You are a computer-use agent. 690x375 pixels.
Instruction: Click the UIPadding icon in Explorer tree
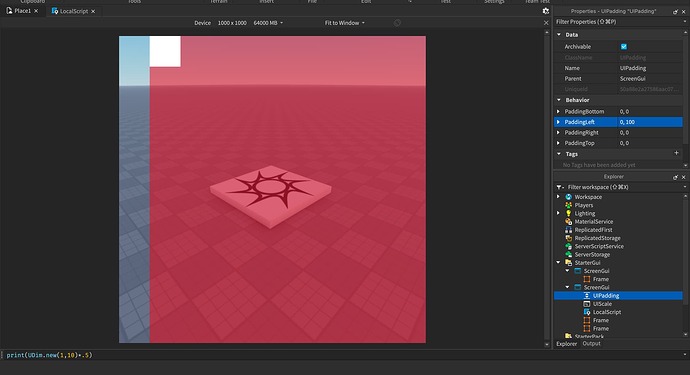pyautogui.click(x=587, y=295)
